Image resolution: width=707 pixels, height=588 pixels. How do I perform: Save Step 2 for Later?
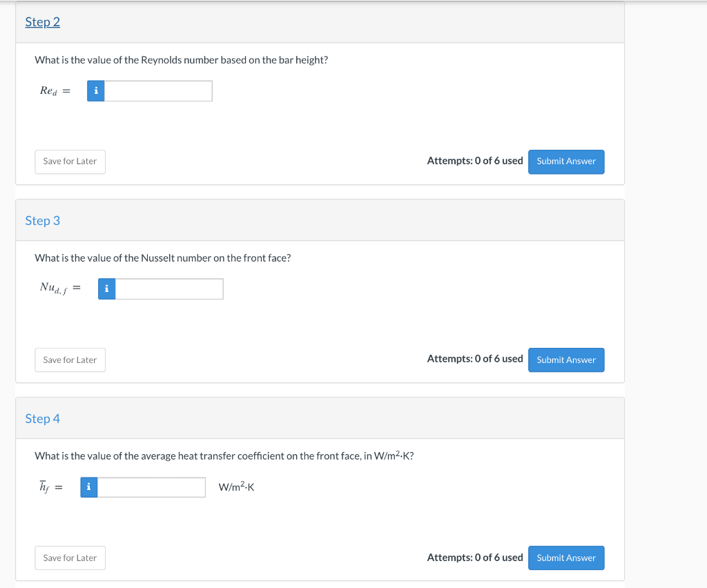[70, 161]
